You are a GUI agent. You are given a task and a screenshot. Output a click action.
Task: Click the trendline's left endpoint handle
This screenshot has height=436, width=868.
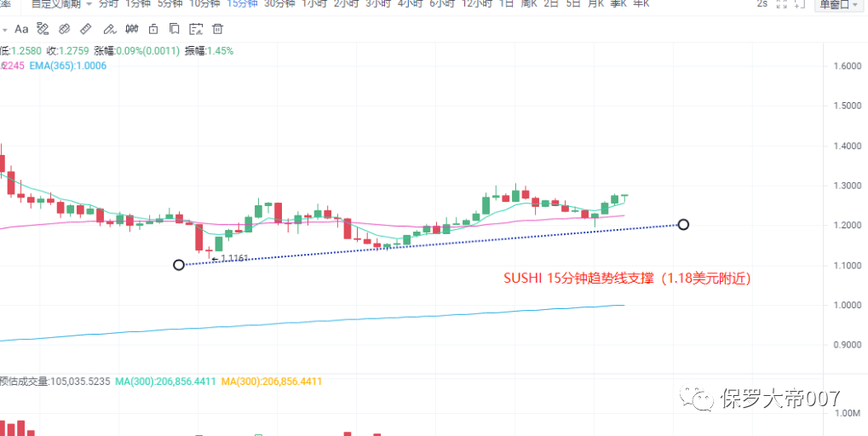[179, 265]
